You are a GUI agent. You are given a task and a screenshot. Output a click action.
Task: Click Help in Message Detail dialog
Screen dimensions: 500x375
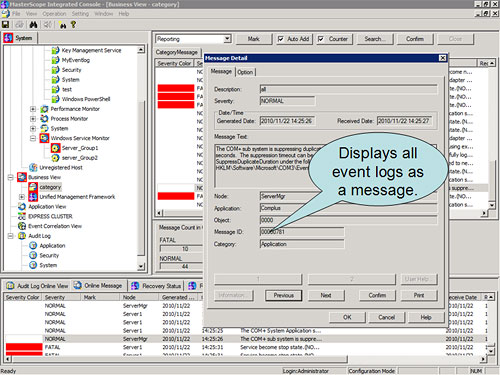[x=426, y=317]
